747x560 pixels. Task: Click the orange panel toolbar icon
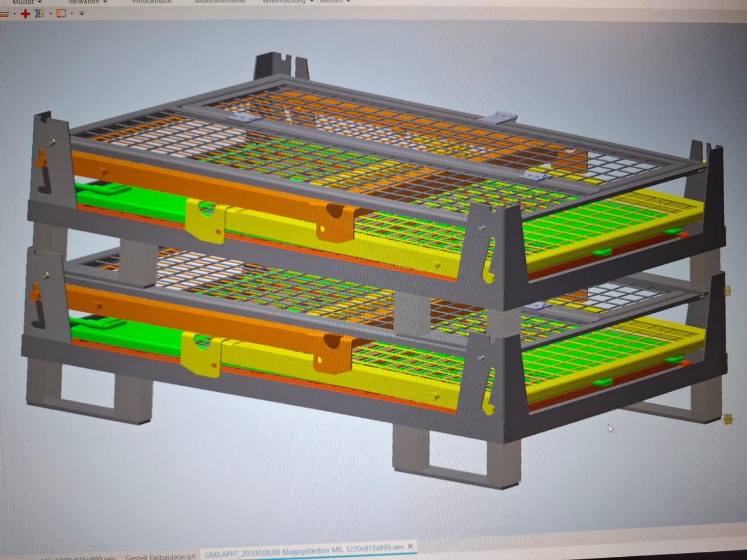click(x=61, y=13)
